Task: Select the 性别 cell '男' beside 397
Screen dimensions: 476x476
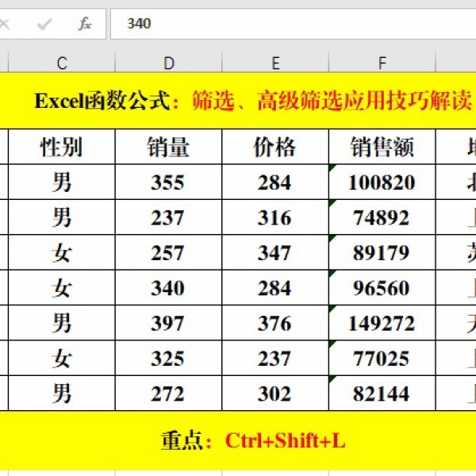Action: coord(62,323)
